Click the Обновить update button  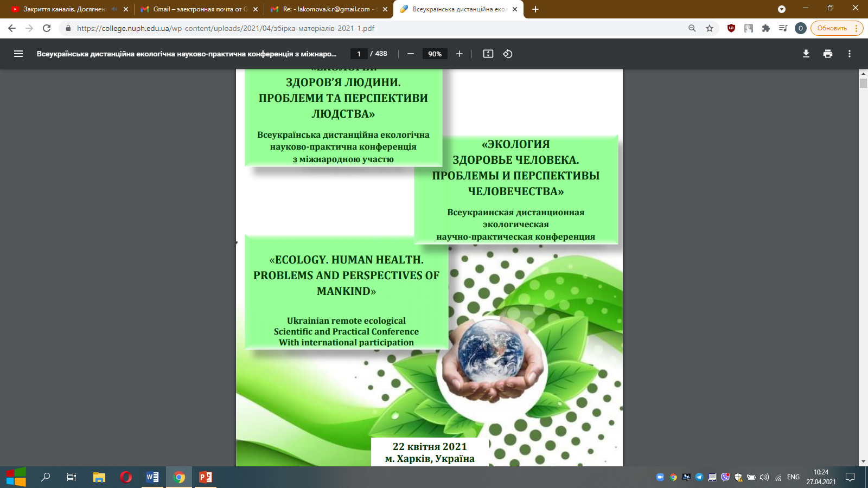coord(832,28)
